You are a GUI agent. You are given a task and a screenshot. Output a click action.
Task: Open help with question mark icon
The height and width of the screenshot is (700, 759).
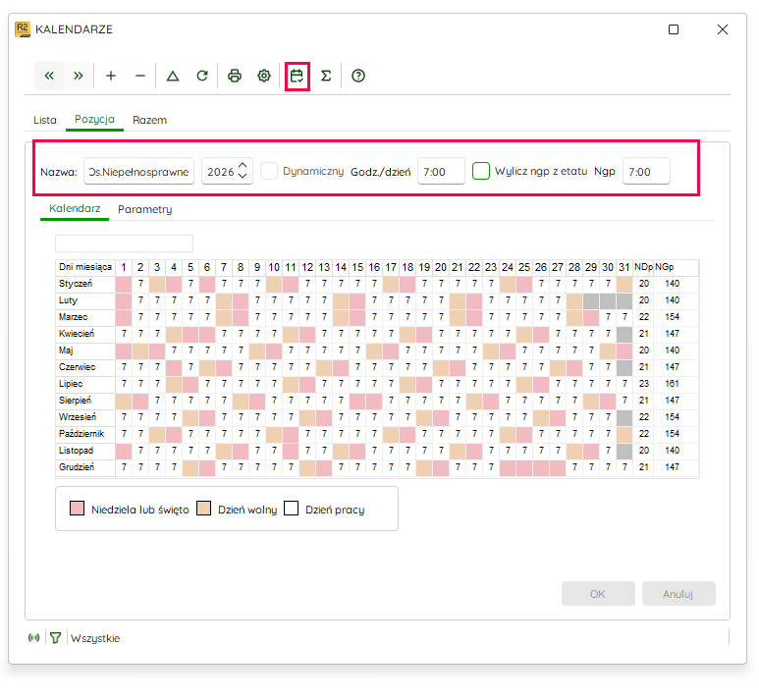(x=358, y=76)
